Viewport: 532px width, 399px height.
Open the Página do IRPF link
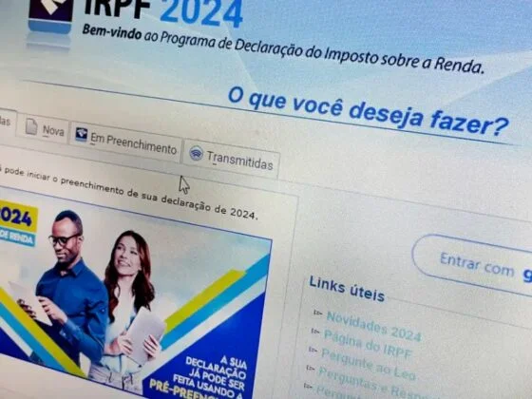[x=368, y=344]
